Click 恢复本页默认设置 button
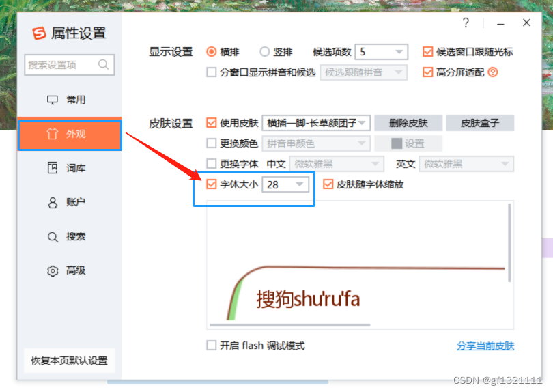Image resolution: width=553 pixels, height=392 pixels. [x=70, y=361]
